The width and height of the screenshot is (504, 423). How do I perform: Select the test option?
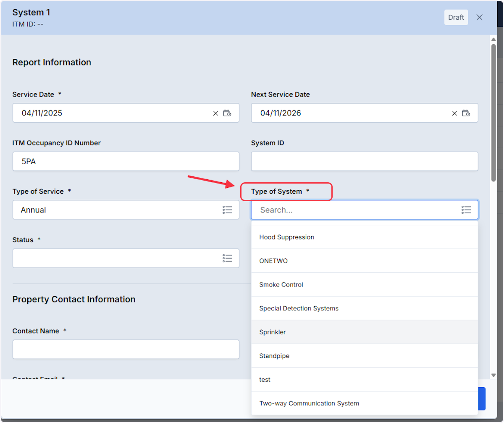point(365,379)
